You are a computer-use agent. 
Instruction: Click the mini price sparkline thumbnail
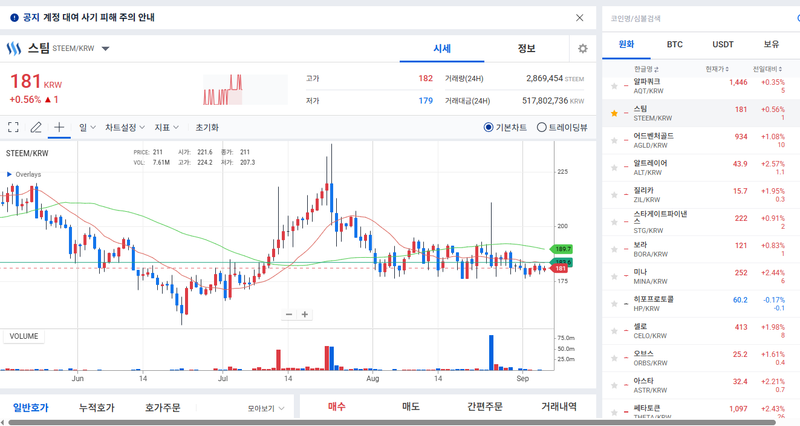pos(245,90)
